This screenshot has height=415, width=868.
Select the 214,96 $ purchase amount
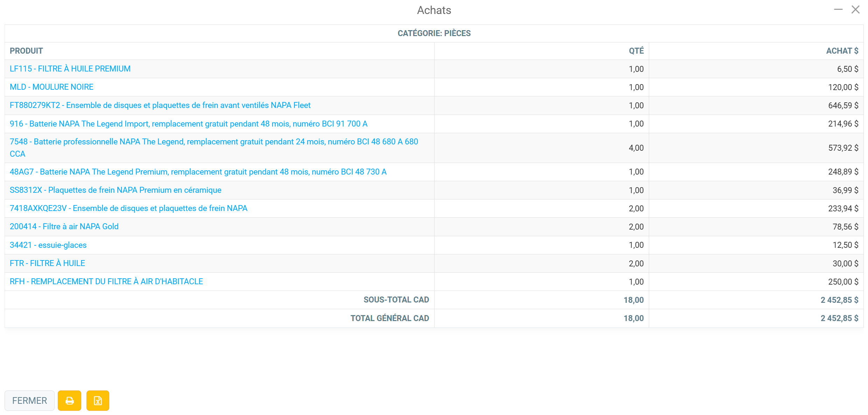tap(843, 124)
